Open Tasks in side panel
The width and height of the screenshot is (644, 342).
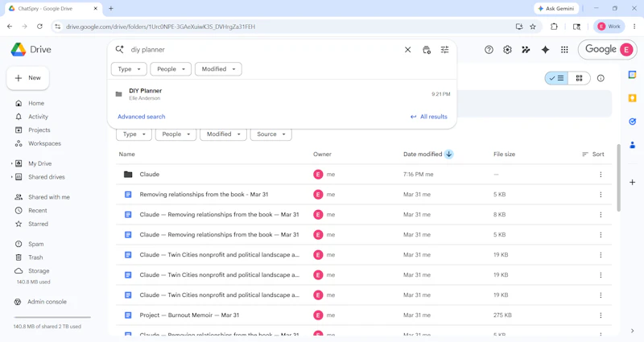632,122
